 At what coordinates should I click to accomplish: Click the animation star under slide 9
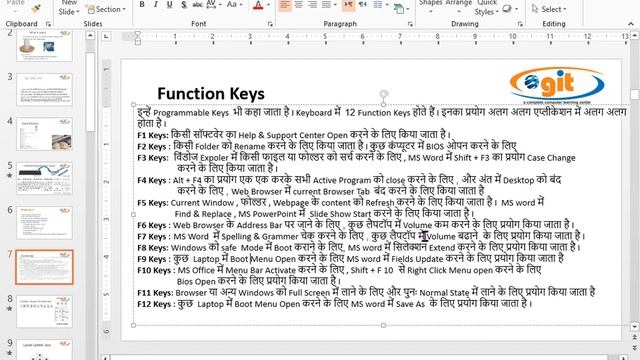coord(10,353)
